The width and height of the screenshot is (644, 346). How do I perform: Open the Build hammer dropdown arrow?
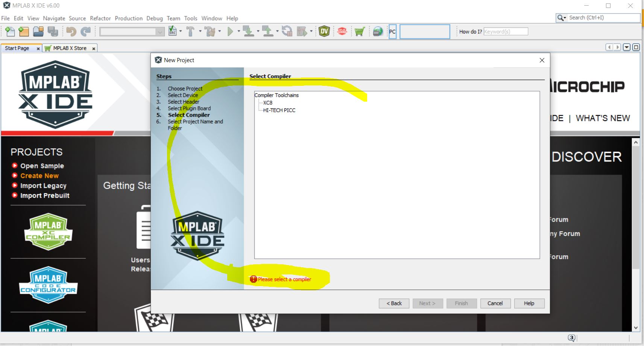tap(200, 31)
